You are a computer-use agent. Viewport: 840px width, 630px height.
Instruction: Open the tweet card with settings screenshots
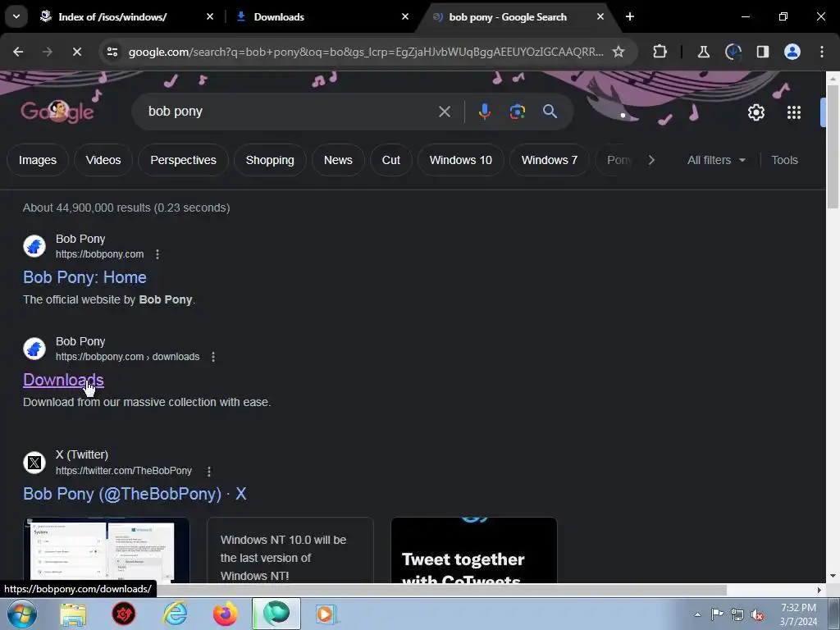[107, 550]
